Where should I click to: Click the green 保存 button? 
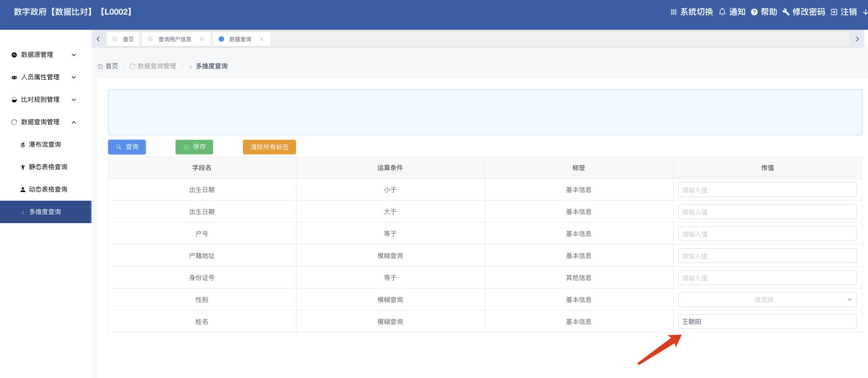point(194,147)
